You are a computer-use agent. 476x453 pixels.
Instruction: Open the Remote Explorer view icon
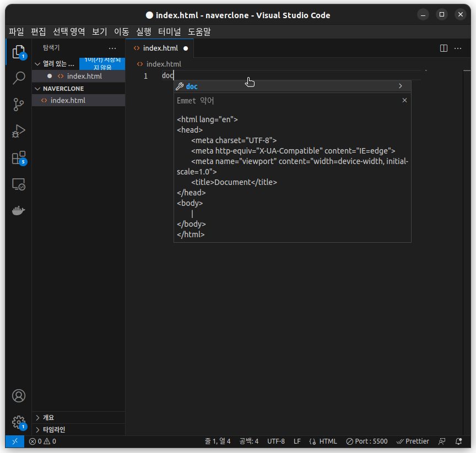pyautogui.click(x=19, y=184)
